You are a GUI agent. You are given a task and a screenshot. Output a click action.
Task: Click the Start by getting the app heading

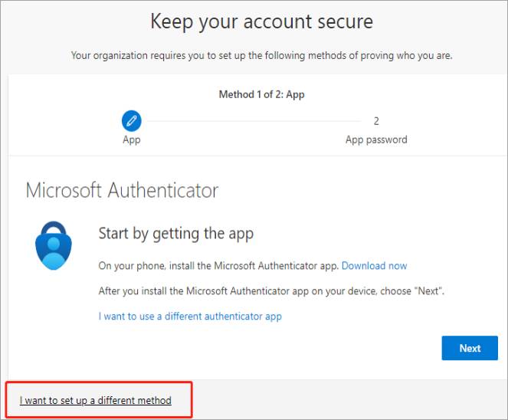click(176, 234)
